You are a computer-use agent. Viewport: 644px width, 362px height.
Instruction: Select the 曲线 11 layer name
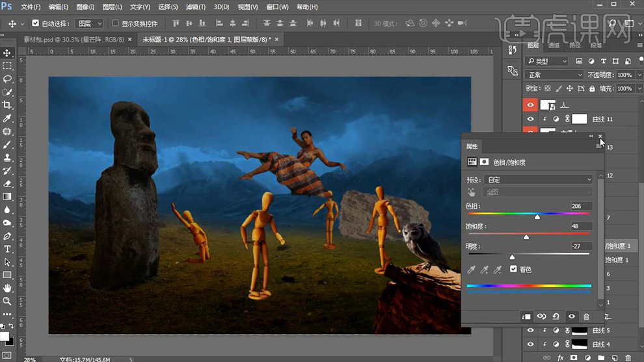[x=602, y=119]
